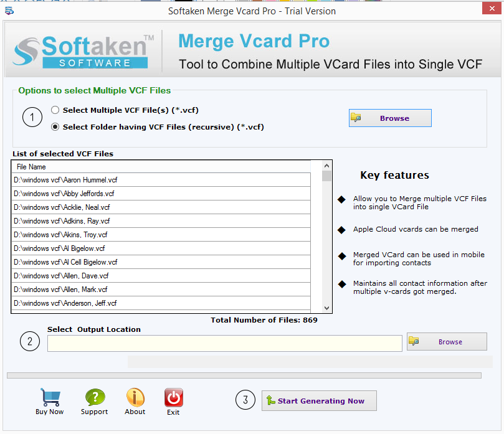Click "List of selected VCF Files" label
This screenshot has height=434, width=504.
[x=63, y=154]
